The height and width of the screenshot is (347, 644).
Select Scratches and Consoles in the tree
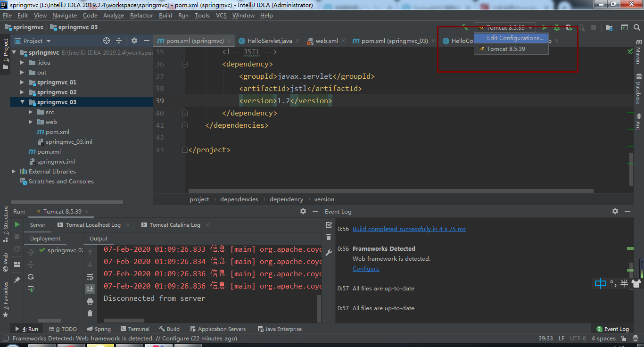coord(57,182)
